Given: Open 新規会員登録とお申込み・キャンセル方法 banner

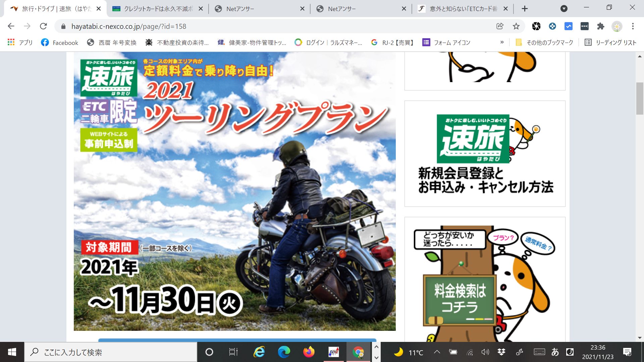Looking at the screenshot, I should point(485,154).
